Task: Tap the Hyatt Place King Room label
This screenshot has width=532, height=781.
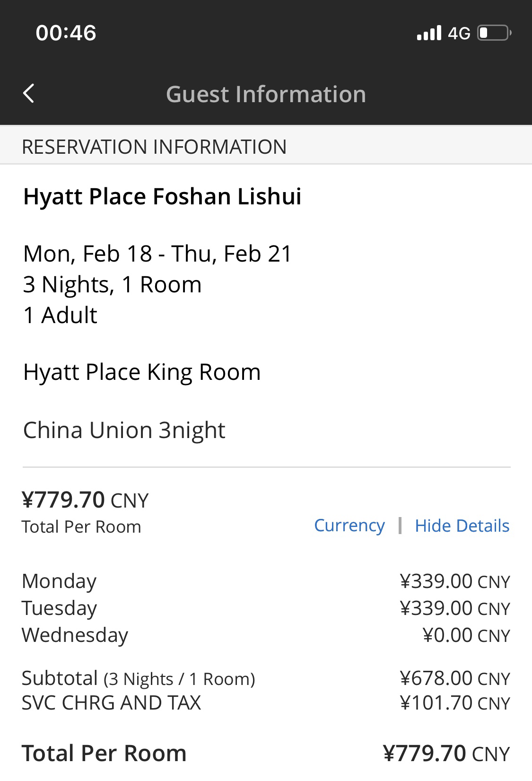Action: [142, 372]
